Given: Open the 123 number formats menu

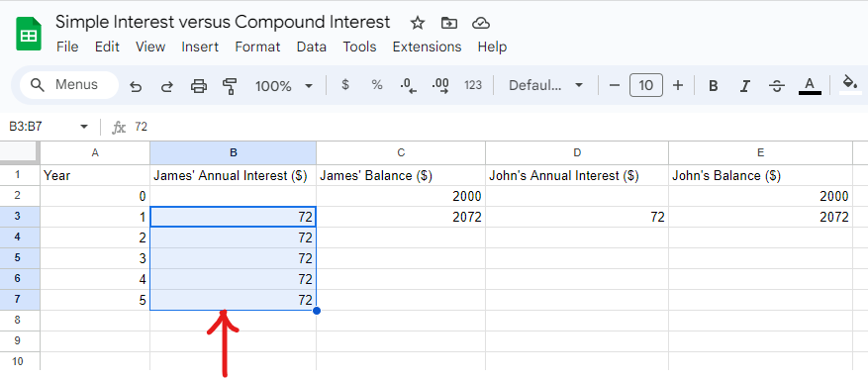Looking at the screenshot, I should point(473,85).
